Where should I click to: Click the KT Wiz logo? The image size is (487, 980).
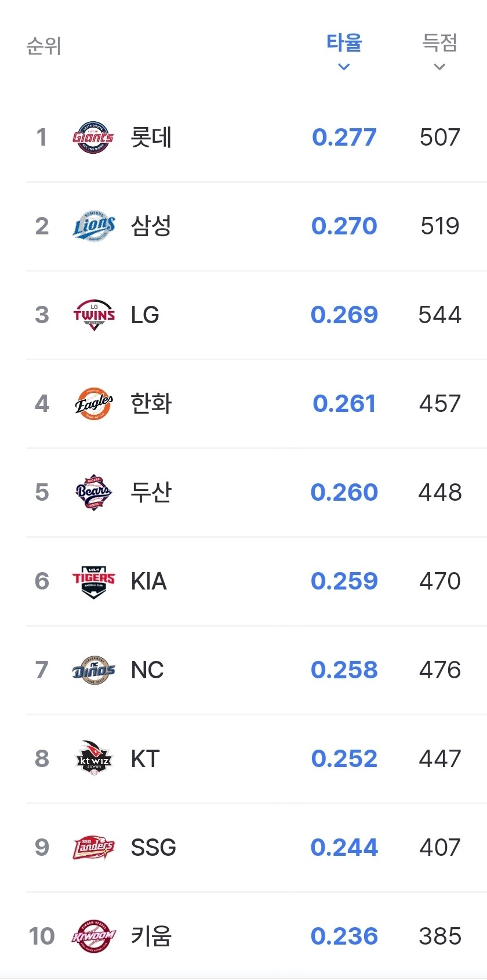pyautogui.click(x=93, y=759)
